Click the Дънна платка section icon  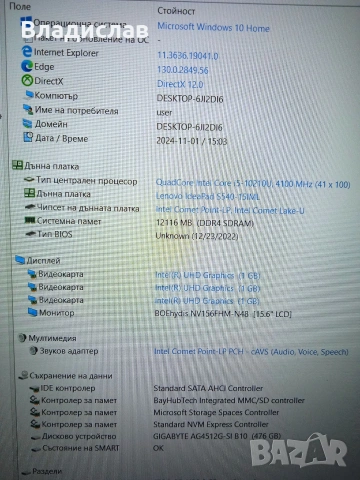point(17,165)
